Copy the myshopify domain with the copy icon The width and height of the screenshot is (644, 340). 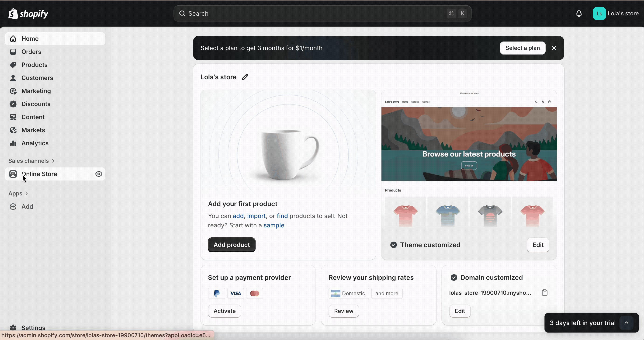pyautogui.click(x=545, y=292)
